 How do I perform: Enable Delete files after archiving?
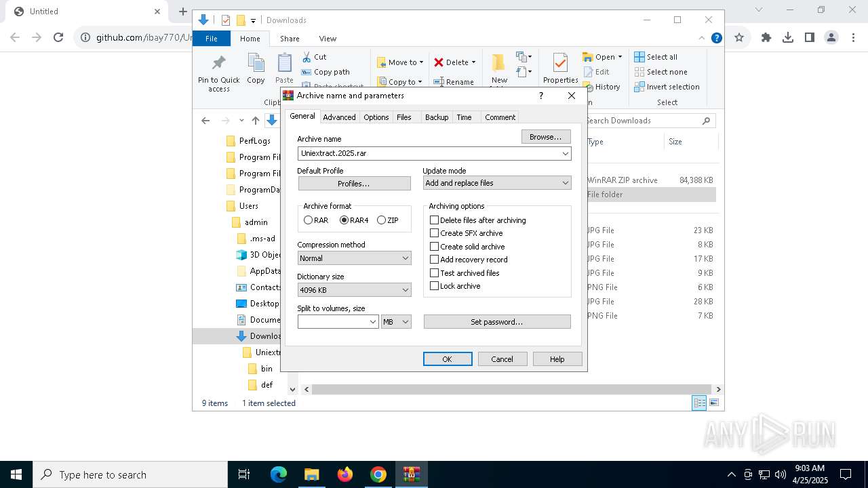477,220
